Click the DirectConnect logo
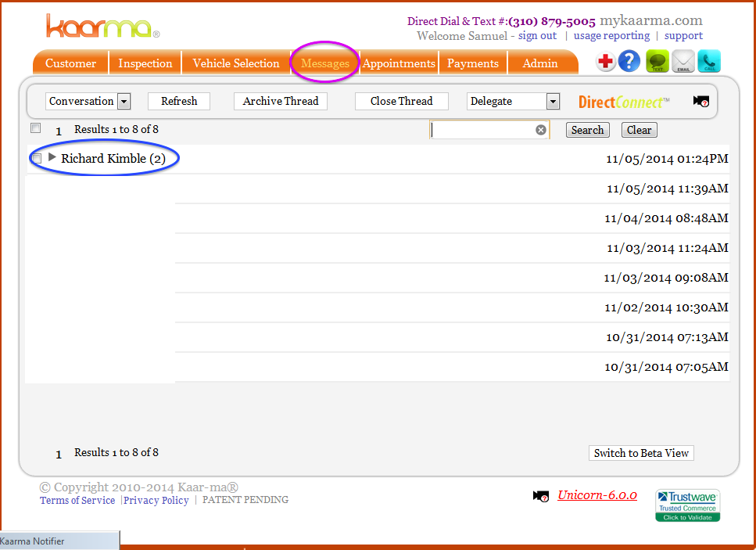The image size is (756, 550). pyautogui.click(x=624, y=102)
